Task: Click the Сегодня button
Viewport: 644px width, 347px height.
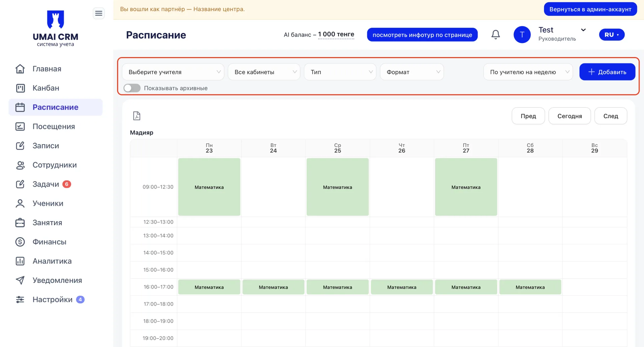Action: 570,116
